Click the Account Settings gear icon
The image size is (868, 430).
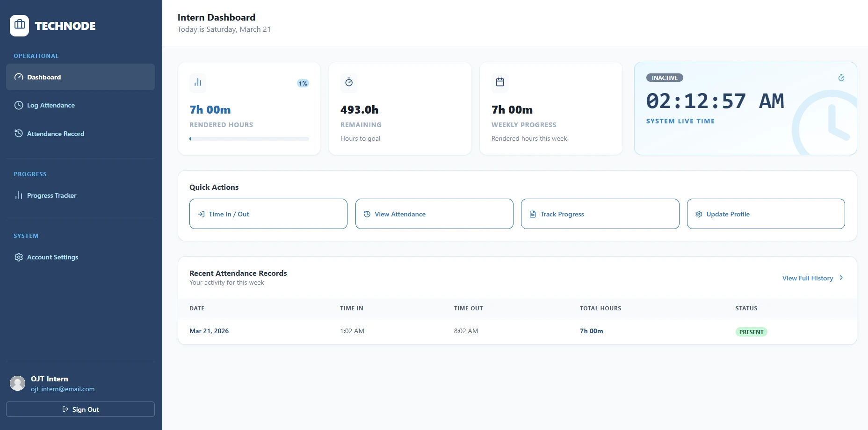(19, 257)
